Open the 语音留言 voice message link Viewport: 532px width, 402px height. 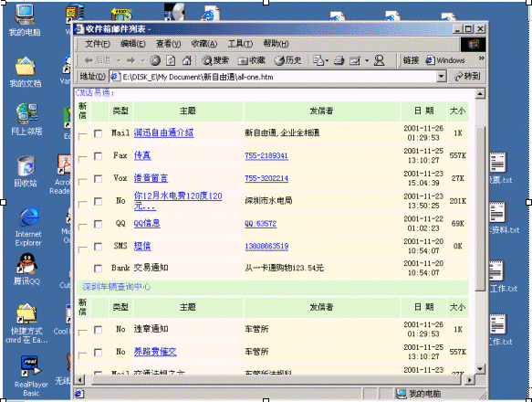point(151,178)
